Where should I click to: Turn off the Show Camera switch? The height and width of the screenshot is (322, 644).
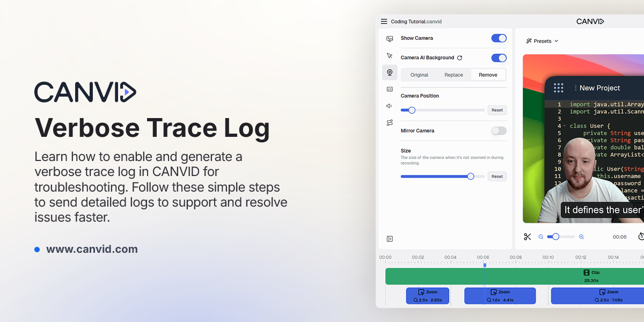pos(499,38)
